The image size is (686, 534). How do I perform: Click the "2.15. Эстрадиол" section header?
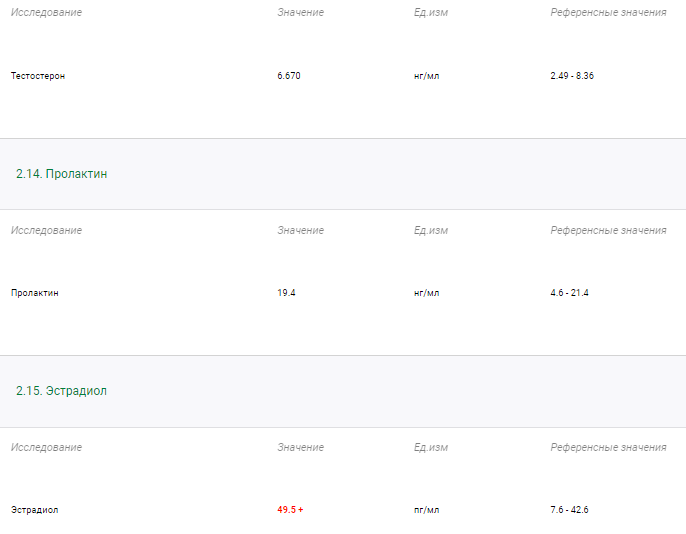coord(61,391)
